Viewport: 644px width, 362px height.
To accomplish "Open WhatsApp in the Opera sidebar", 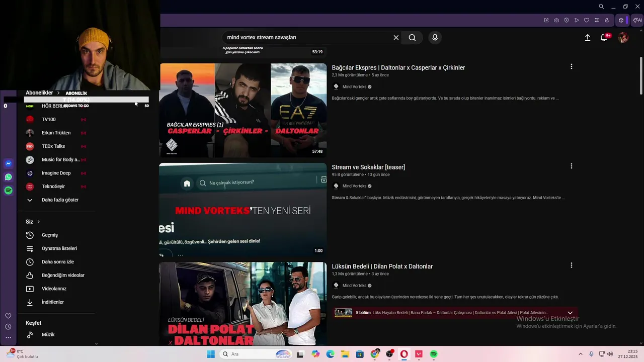I will coord(8,177).
